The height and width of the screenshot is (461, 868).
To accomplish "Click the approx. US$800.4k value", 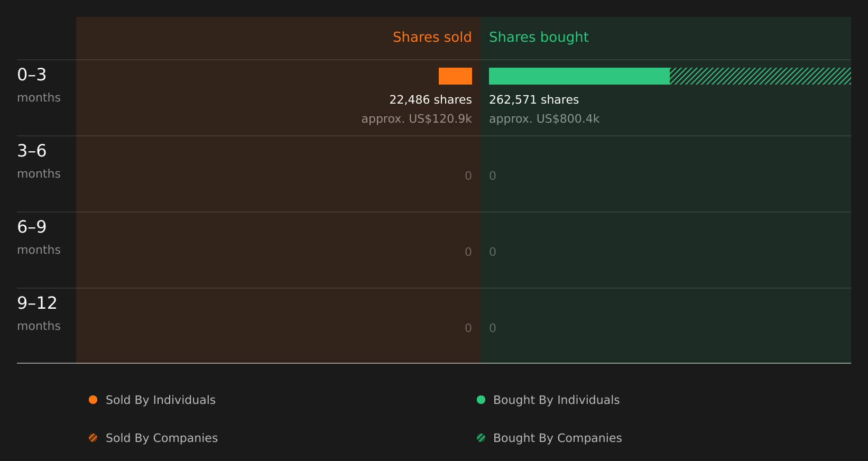I will (544, 118).
